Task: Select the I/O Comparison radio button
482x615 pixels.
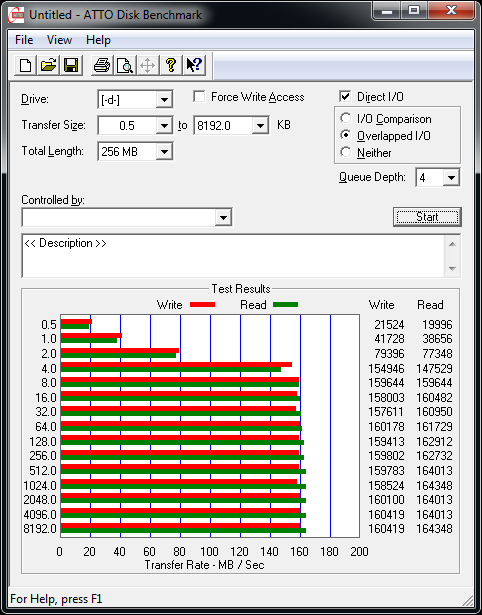Action: pyautogui.click(x=346, y=118)
